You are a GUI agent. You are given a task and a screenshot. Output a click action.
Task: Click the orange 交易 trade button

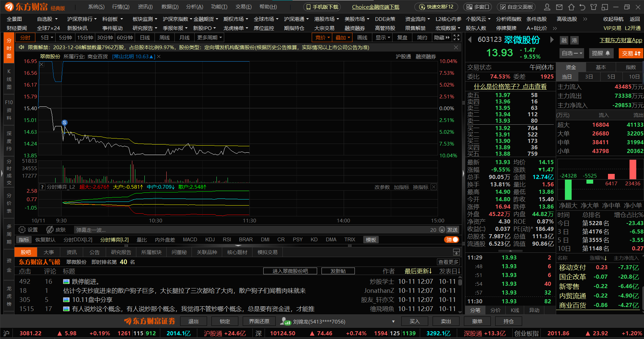(x=631, y=53)
